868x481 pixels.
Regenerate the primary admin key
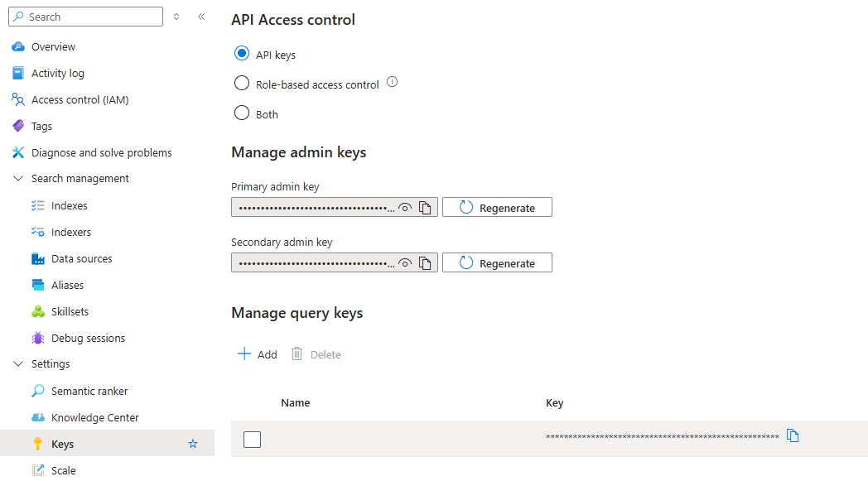pos(497,208)
